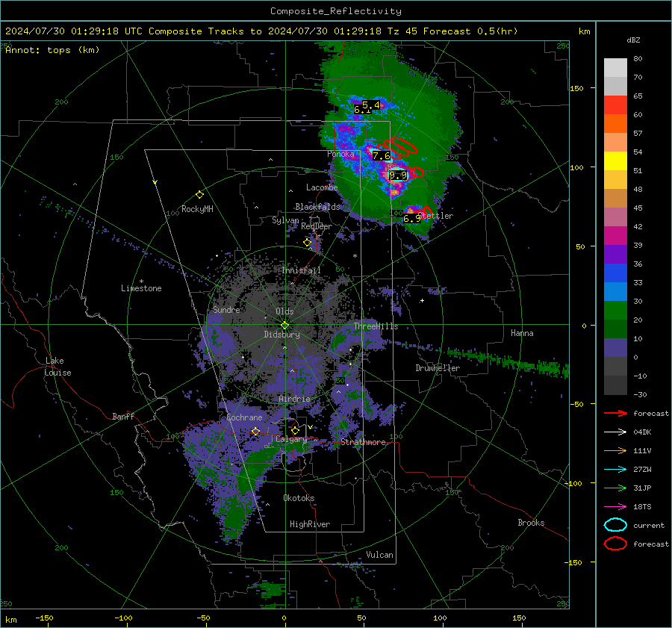Select the Okotoks town label
Viewport: 672px width, 628px height.
299,498
